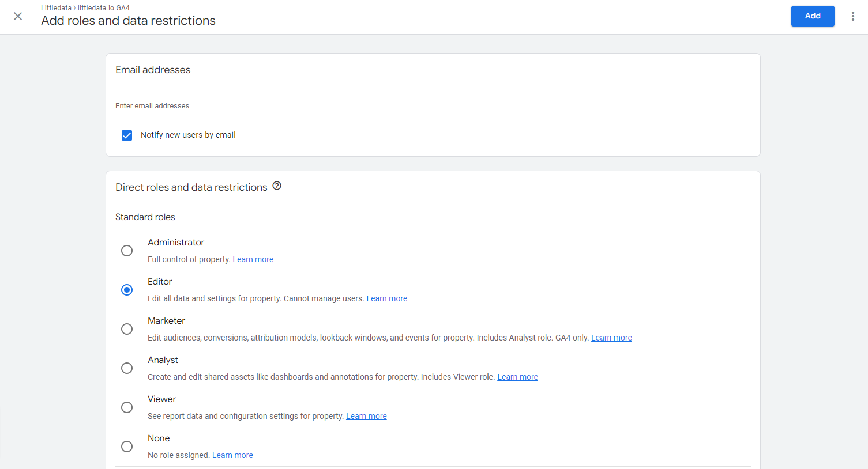
Task: Open help icon beside Direct roles heading
Action: pyautogui.click(x=277, y=186)
